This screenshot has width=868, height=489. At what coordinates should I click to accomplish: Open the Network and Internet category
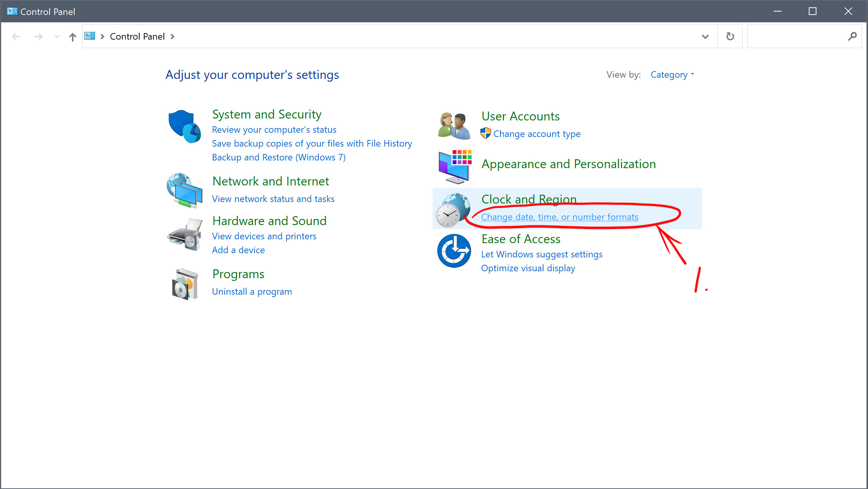(x=271, y=181)
